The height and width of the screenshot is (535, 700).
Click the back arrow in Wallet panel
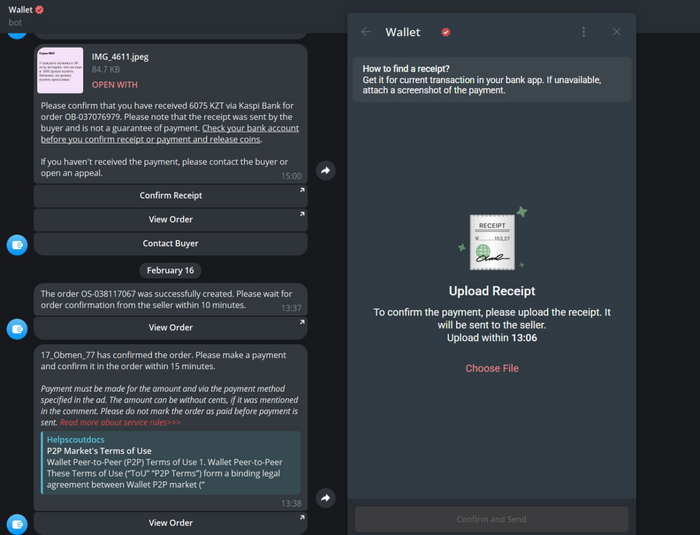click(366, 32)
